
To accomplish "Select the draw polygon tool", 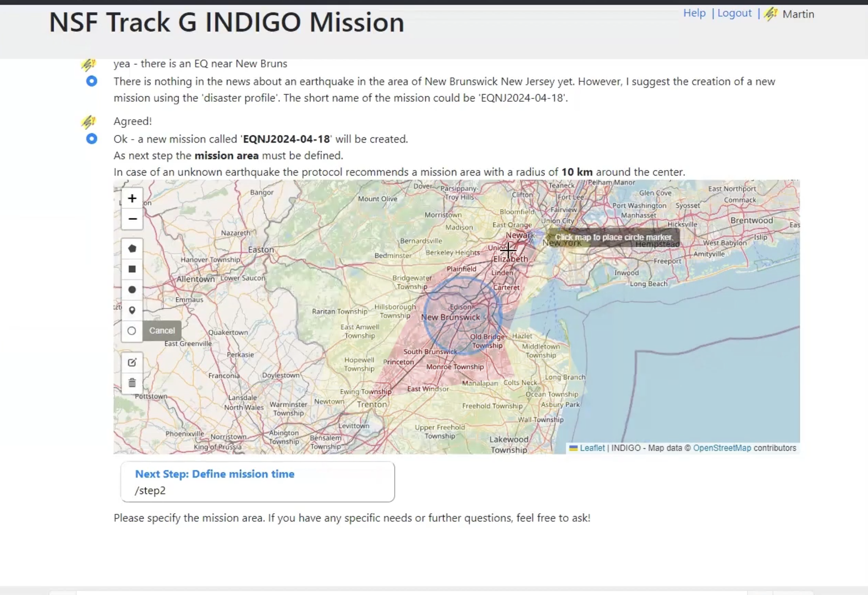I will pos(132,249).
